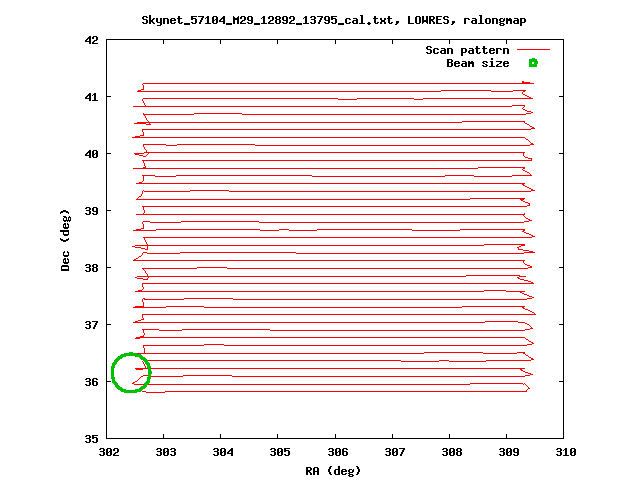Click the x-axis tick label 308
This screenshot has width=640, height=480.
tap(452, 452)
